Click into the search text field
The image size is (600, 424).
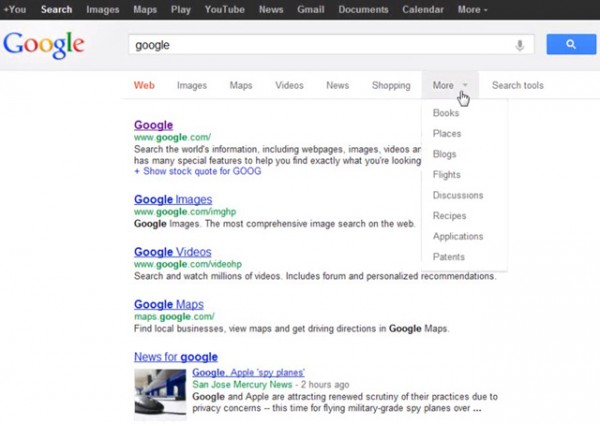(x=320, y=45)
